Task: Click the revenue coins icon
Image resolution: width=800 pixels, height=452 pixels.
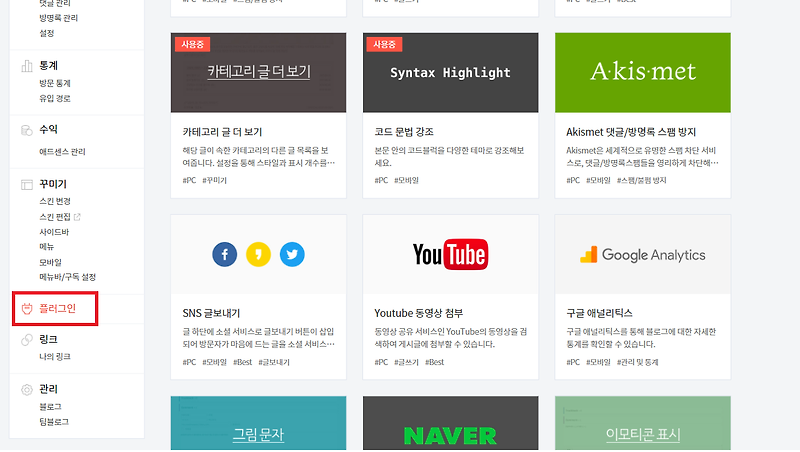Action: click(x=27, y=130)
